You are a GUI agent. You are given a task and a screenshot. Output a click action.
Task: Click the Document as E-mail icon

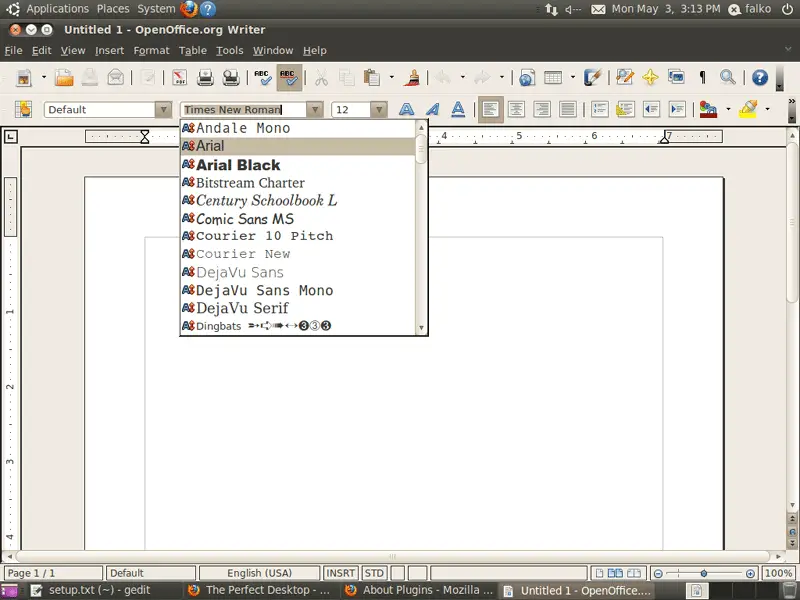pyautogui.click(x=116, y=78)
